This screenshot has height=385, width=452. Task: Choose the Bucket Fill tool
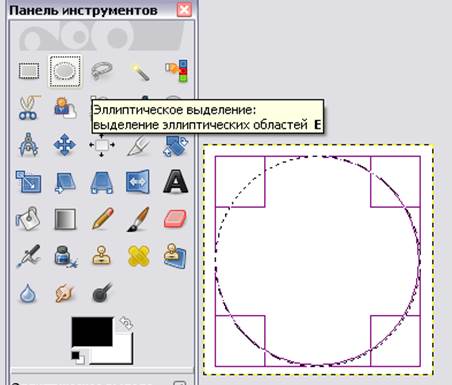coord(28,219)
